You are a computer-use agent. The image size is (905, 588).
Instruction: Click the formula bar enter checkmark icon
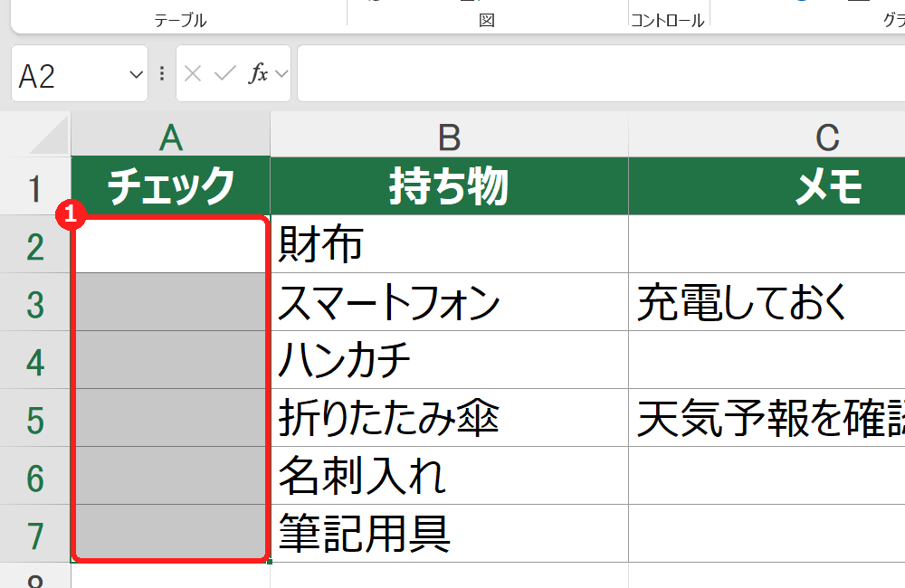[225, 74]
